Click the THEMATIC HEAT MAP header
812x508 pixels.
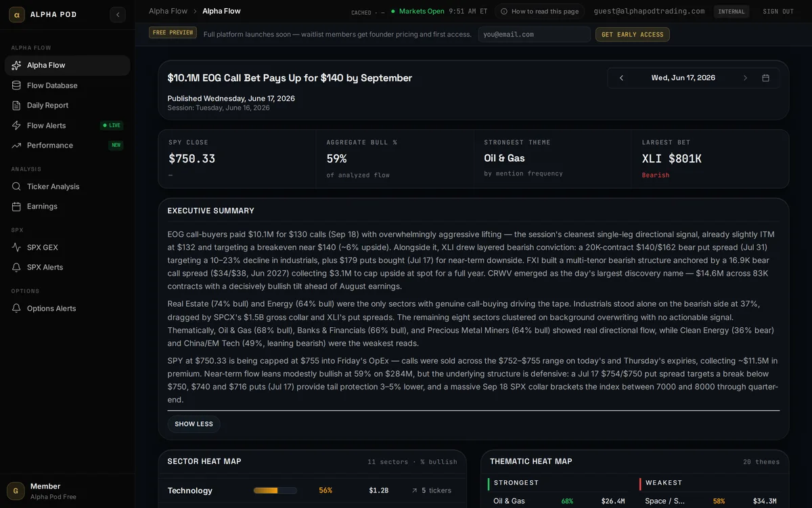[x=531, y=461]
